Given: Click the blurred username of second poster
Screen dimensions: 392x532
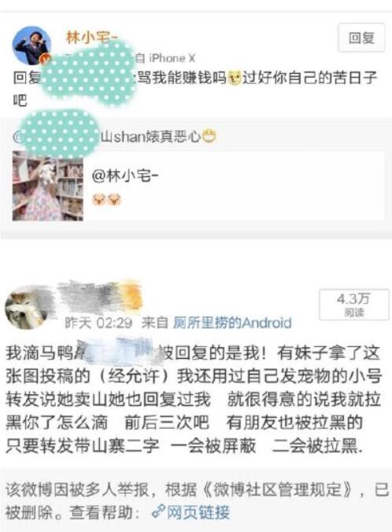Looking at the screenshot, I should 100,296.
